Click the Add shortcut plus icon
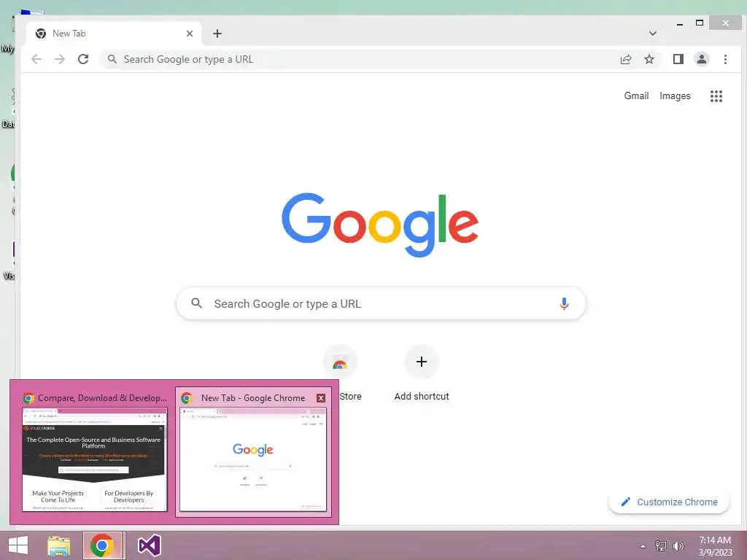Viewport: 747px width, 560px height. click(x=421, y=362)
